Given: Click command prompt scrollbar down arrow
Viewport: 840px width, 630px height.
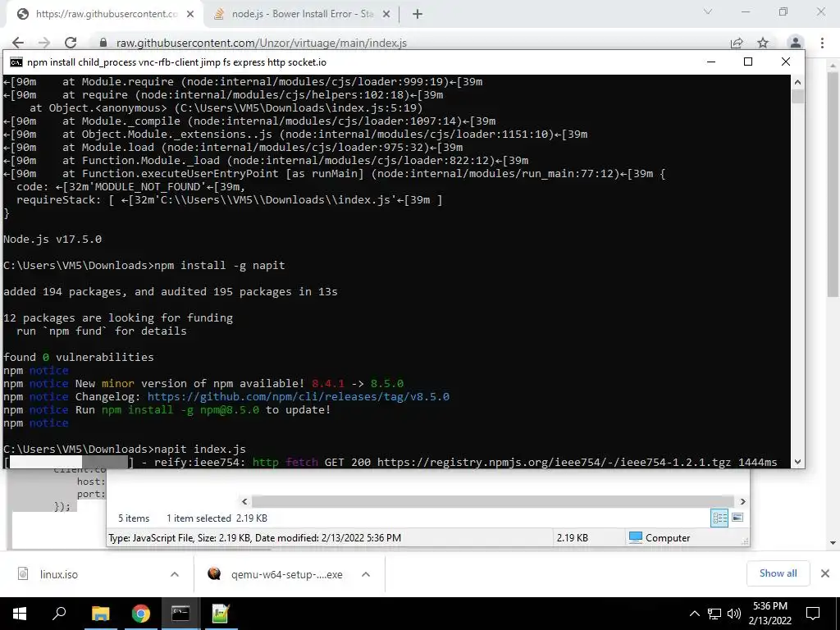Looking at the screenshot, I should coord(797,461).
